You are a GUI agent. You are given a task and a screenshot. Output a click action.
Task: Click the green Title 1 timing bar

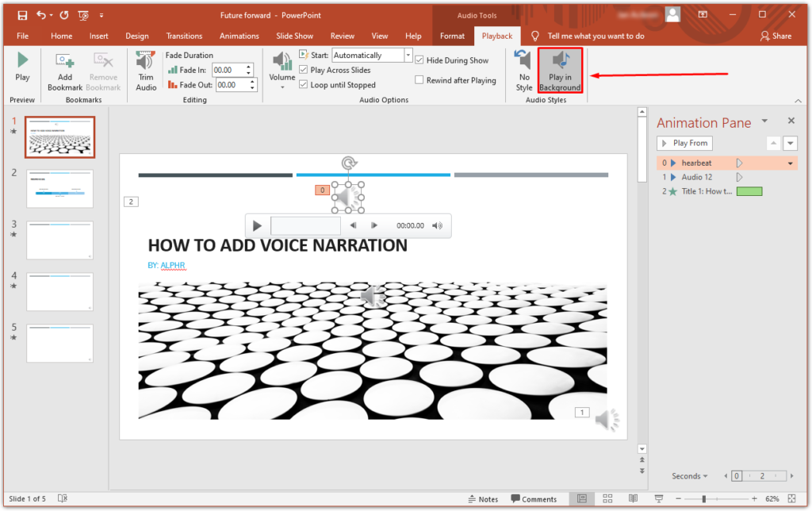[x=749, y=191]
